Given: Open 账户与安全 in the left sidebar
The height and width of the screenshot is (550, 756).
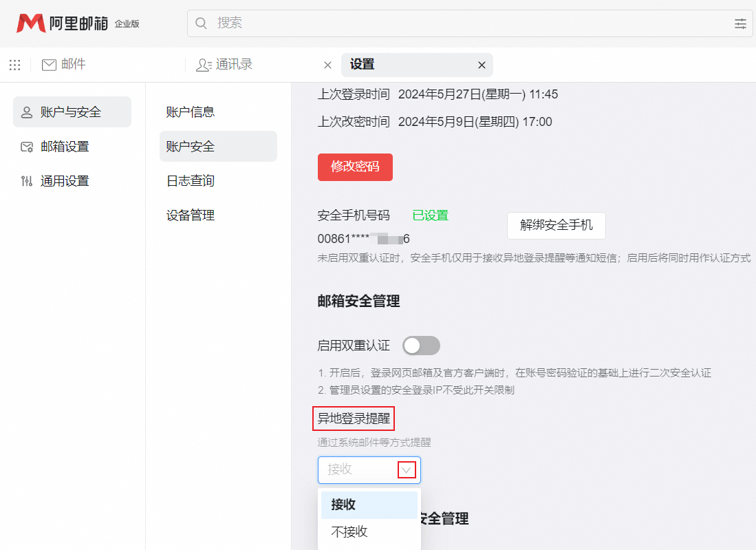Looking at the screenshot, I should [72, 112].
